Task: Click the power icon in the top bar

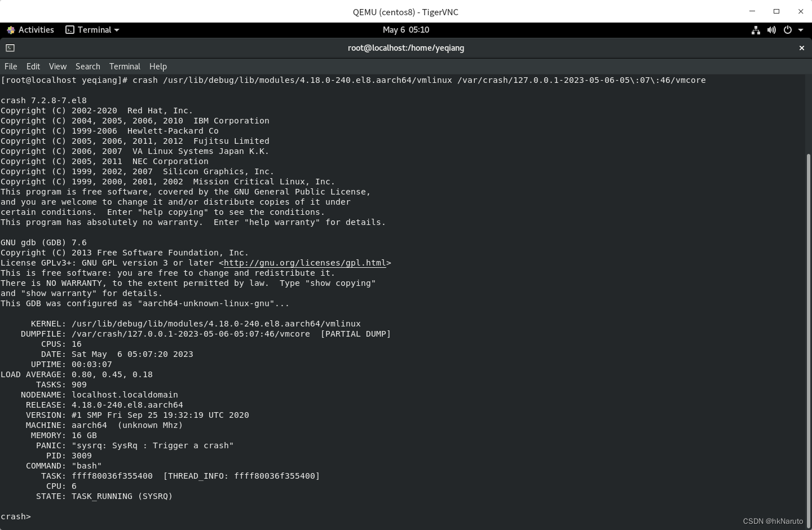Action: 787,30
